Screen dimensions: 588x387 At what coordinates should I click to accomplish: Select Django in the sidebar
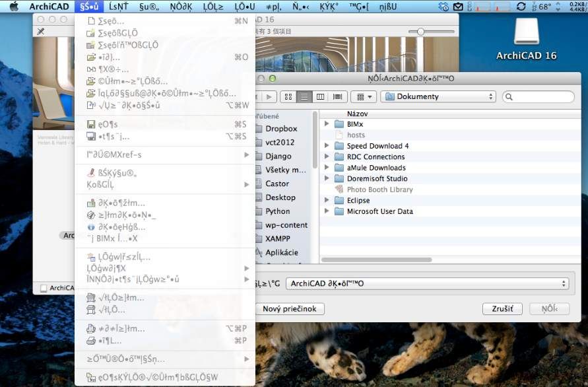pyautogui.click(x=278, y=156)
